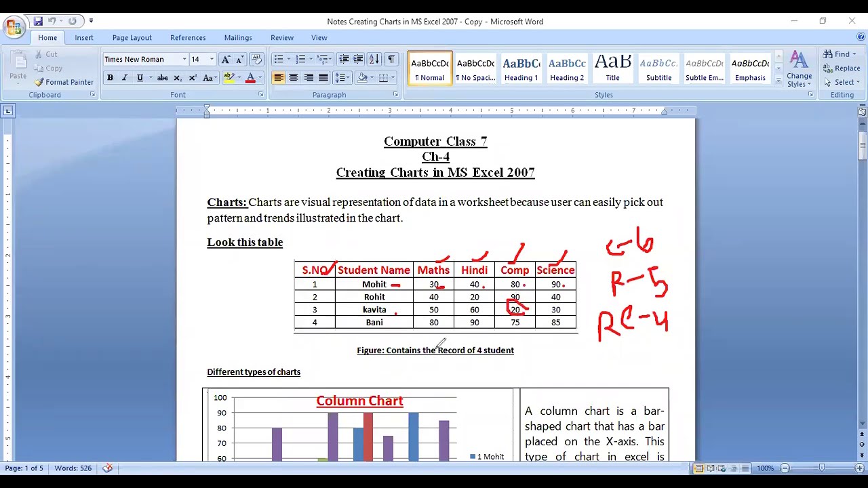Screen dimensions: 868x488
Task: Open the Page Layout ribbon tab
Action: (x=132, y=38)
